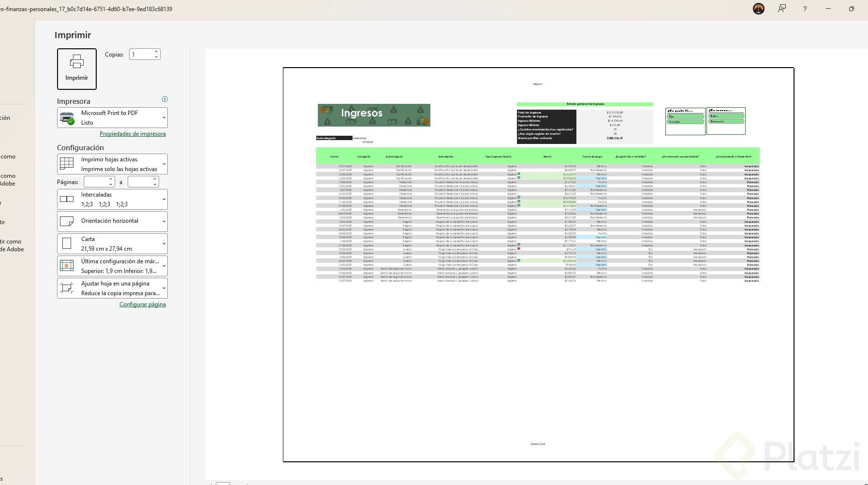Open the Microsoft Print to PDF printer dropdown

pyautogui.click(x=112, y=118)
